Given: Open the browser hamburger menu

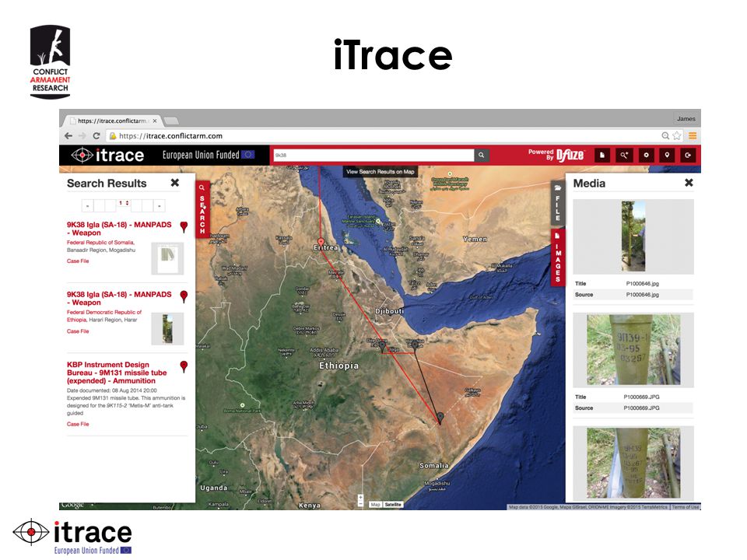Looking at the screenshot, I should click(693, 135).
